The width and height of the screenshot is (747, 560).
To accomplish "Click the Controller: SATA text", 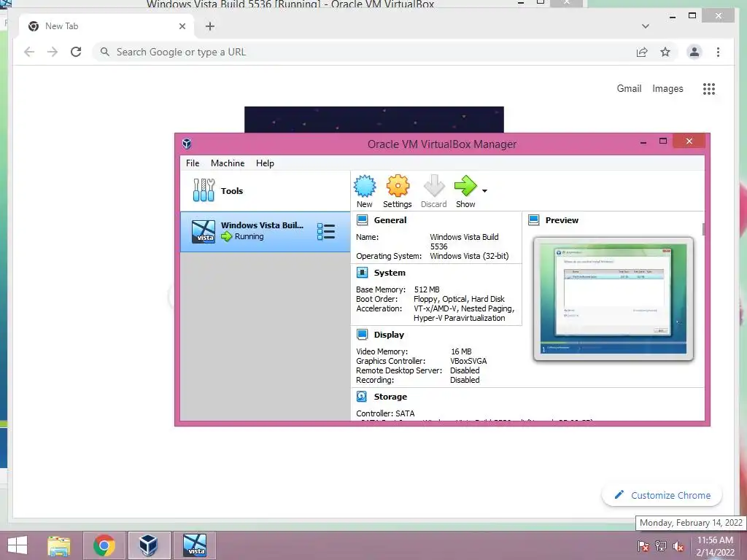I will 385,413.
